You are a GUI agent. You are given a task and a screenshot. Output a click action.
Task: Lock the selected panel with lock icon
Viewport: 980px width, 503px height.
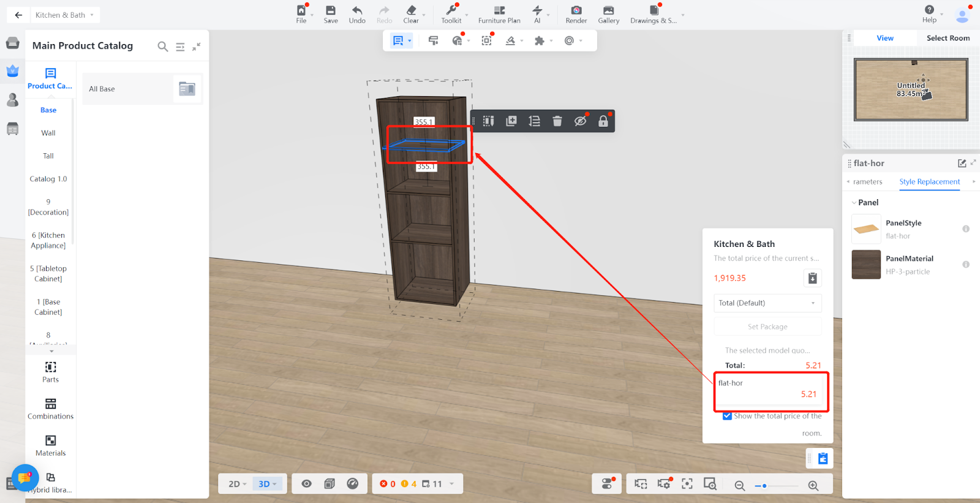click(x=603, y=121)
